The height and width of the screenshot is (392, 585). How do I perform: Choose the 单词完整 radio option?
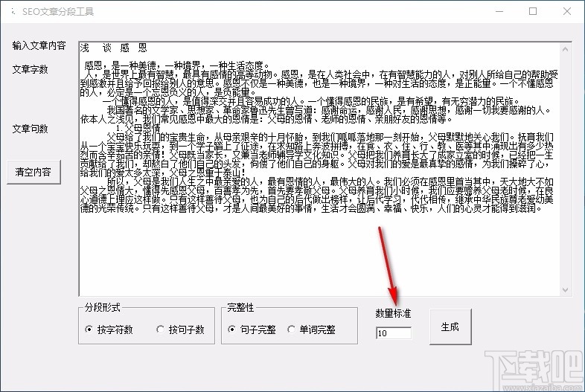click(x=312, y=330)
